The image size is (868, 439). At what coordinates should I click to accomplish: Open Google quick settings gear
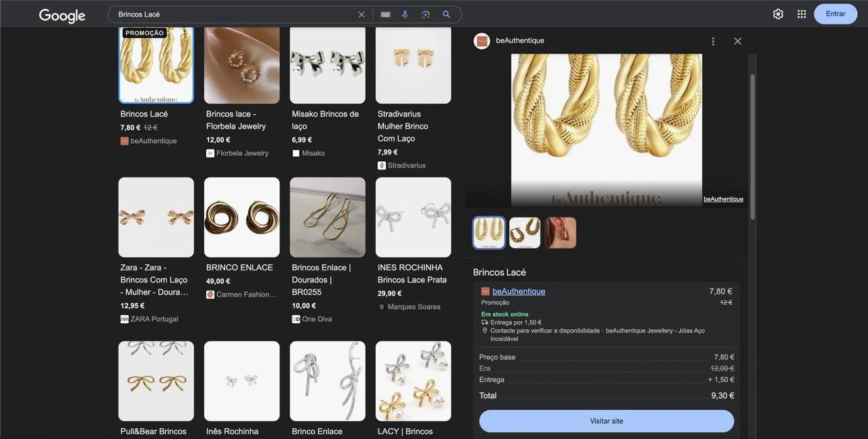tap(778, 14)
